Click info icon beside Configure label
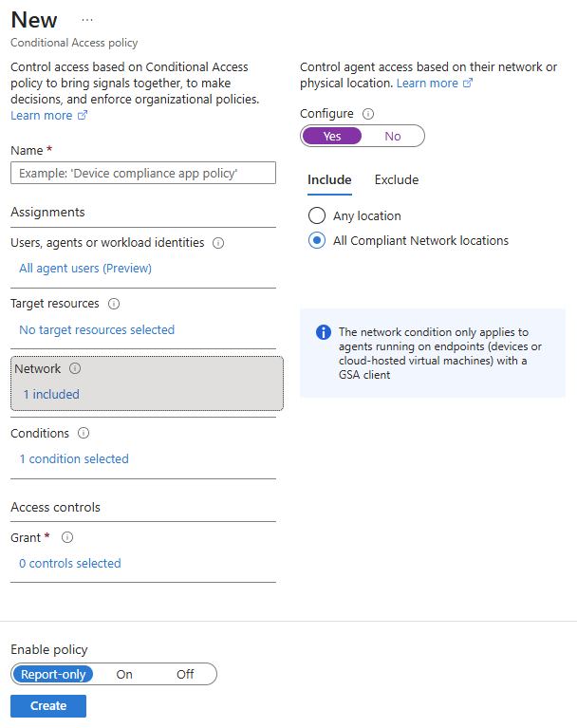 pos(368,114)
